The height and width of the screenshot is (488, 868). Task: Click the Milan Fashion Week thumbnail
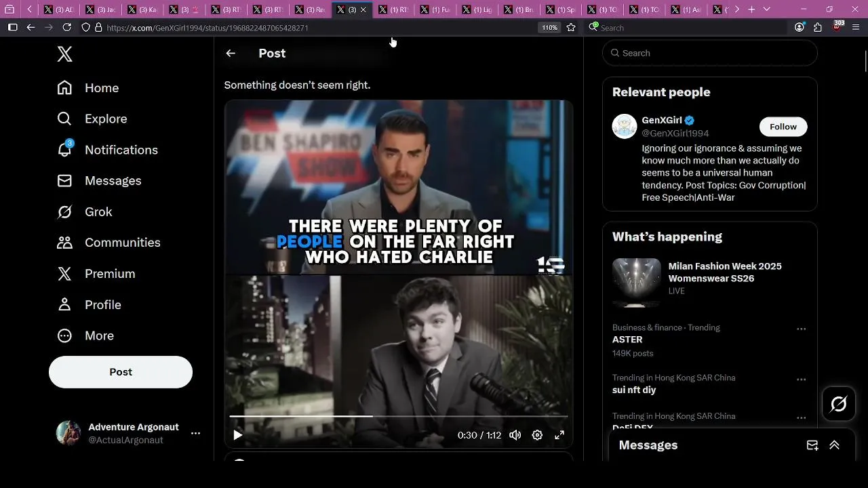click(x=637, y=281)
